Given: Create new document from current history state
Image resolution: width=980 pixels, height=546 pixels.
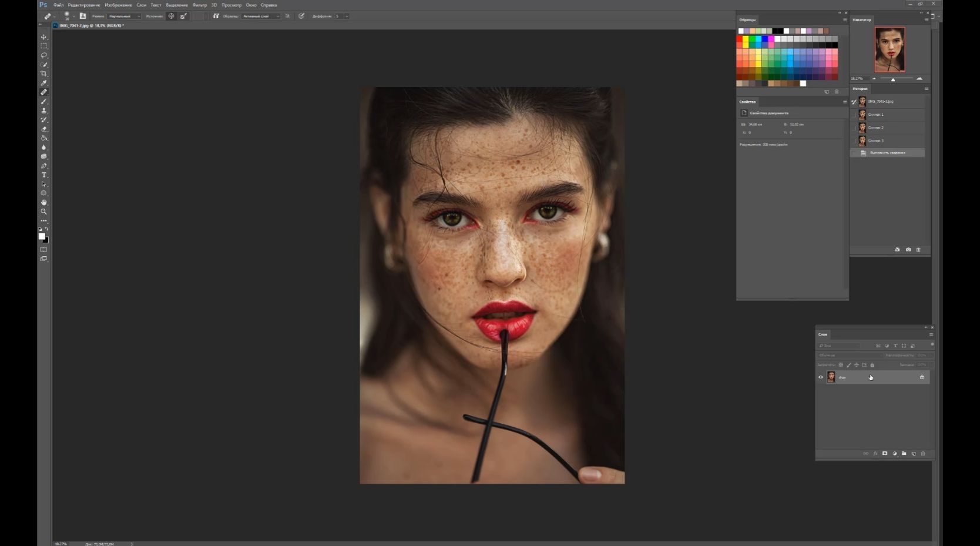Looking at the screenshot, I should tap(897, 250).
